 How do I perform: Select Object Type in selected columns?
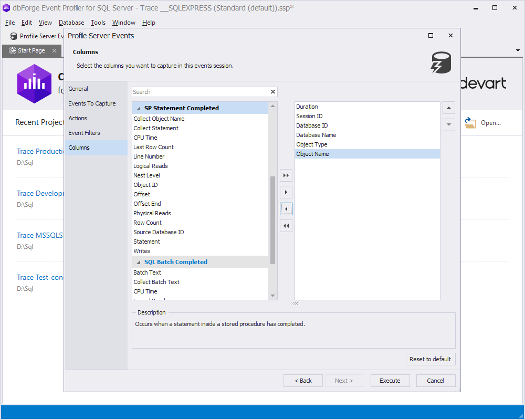point(367,145)
